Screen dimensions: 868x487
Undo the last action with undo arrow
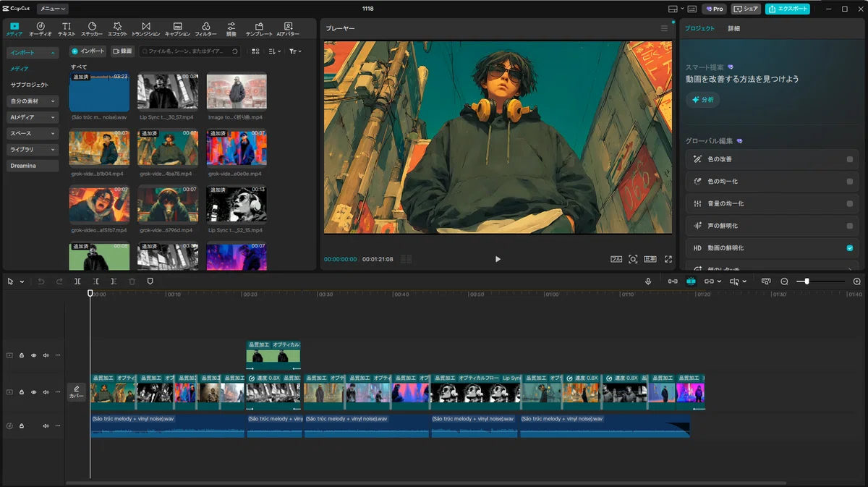coord(41,281)
